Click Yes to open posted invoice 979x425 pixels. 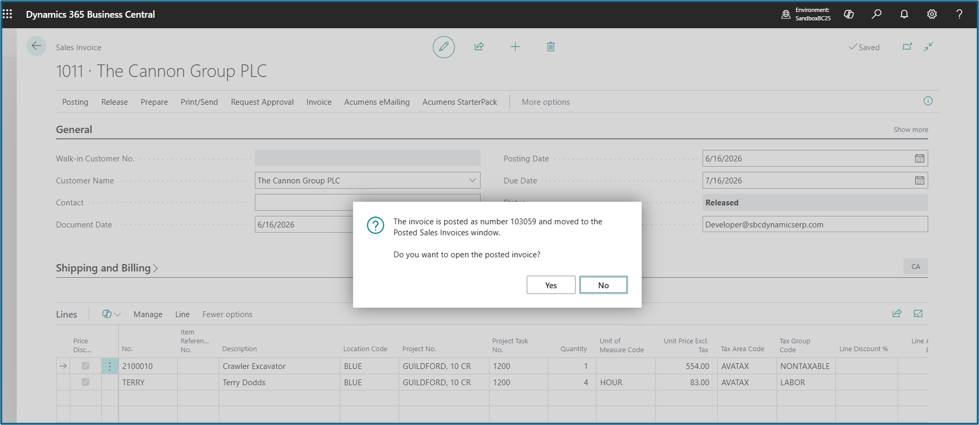click(x=551, y=285)
